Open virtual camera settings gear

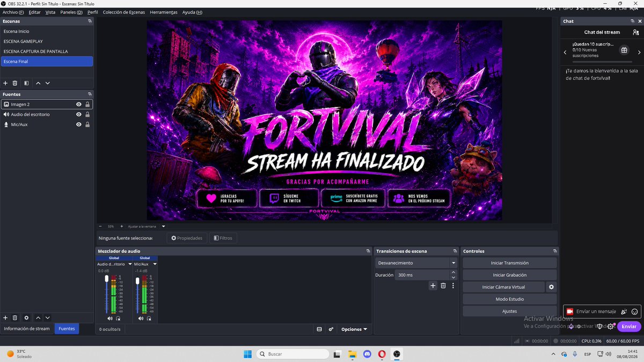(x=551, y=287)
